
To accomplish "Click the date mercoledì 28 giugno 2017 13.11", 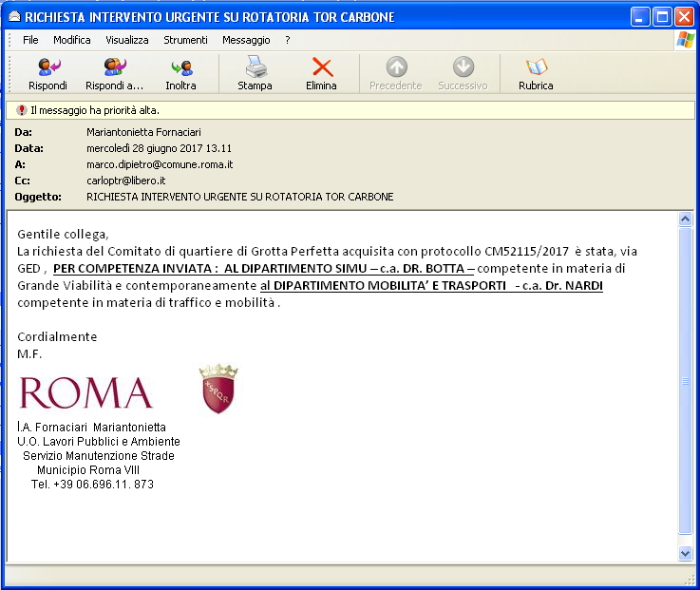I will pyautogui.click(x=159, y=148).
